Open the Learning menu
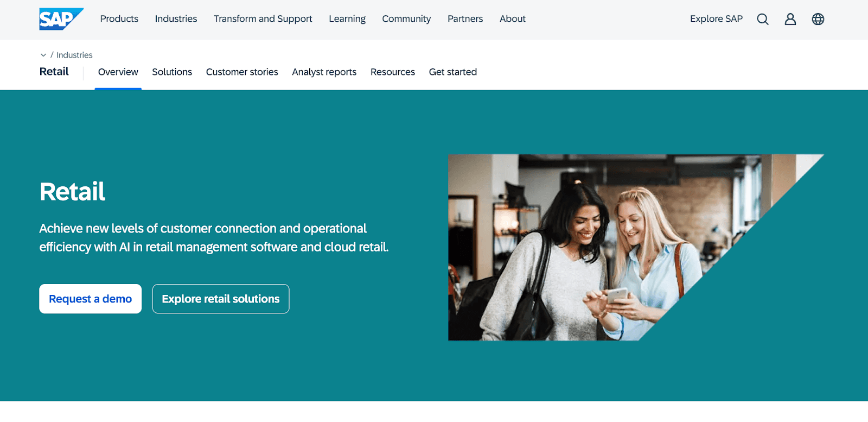Viewport: 868px width, 422px height. pyautogui.click(x=347, y=19)
